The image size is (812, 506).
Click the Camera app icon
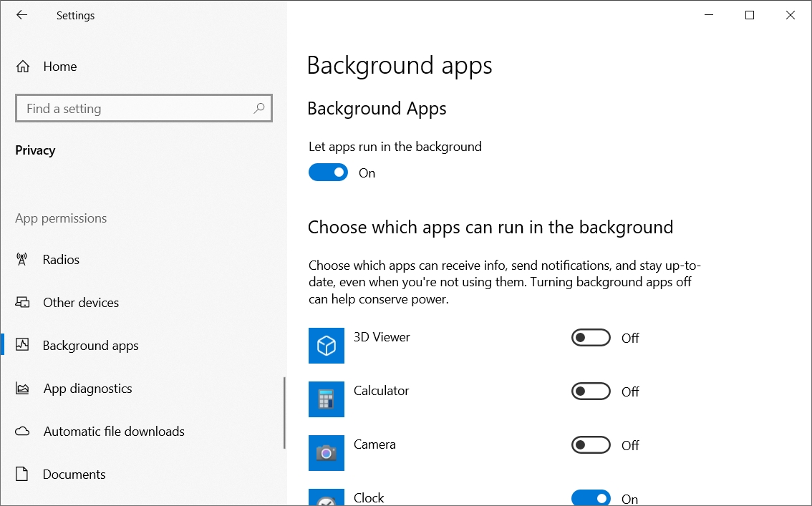[x=327, y=453]
